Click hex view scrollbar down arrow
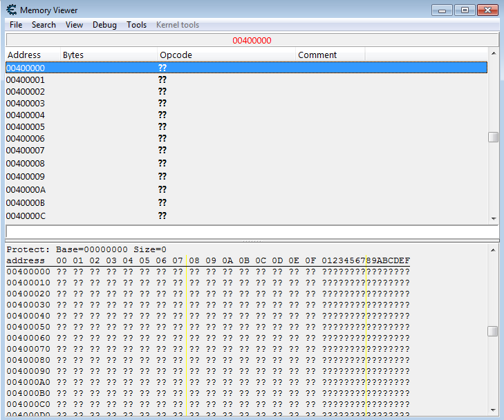Screen dimensions: 504x420 pos(493,410)
